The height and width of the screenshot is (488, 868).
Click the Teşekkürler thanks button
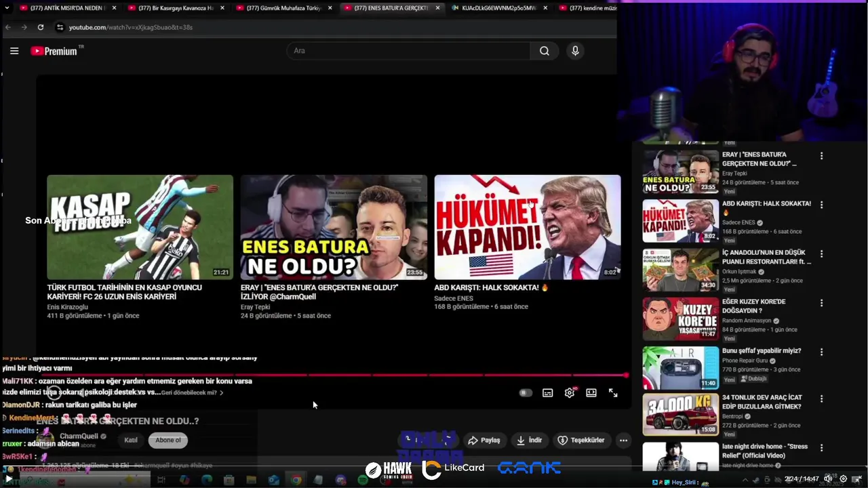tap(581, 440)
